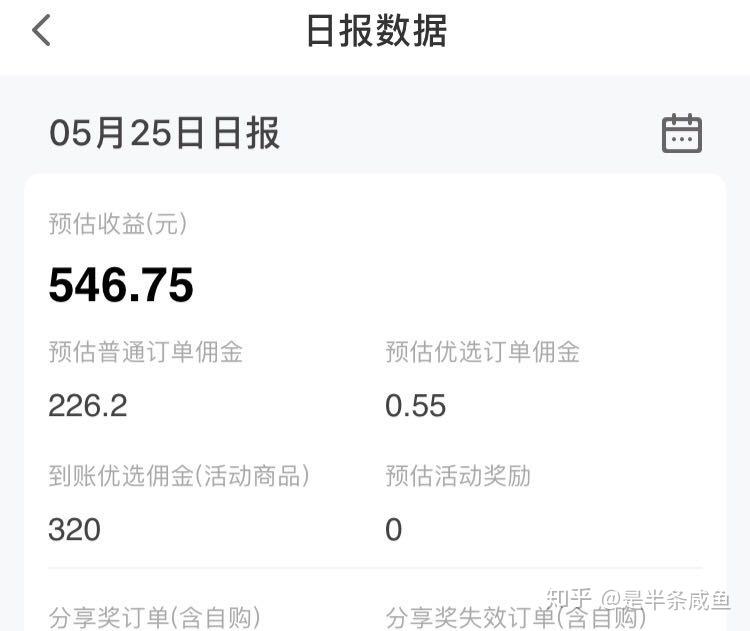Click the 日报数据 page title
This screenshot has height=631, width=750.
pyautogui.click(x=375, y=31)
